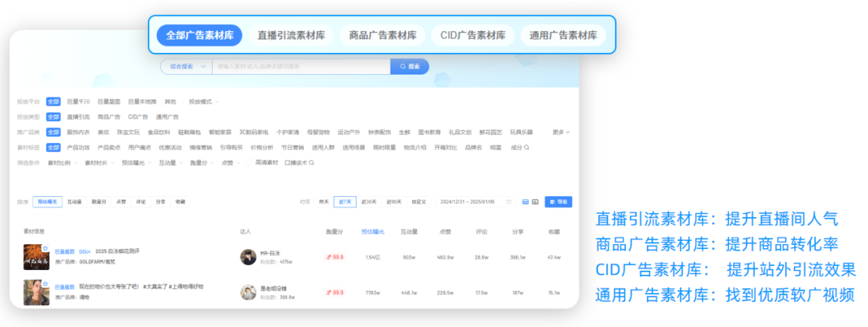Click the 导出 export button
Image resolution: width=868 pixels, height=327 pixels.
pos(558,202)
